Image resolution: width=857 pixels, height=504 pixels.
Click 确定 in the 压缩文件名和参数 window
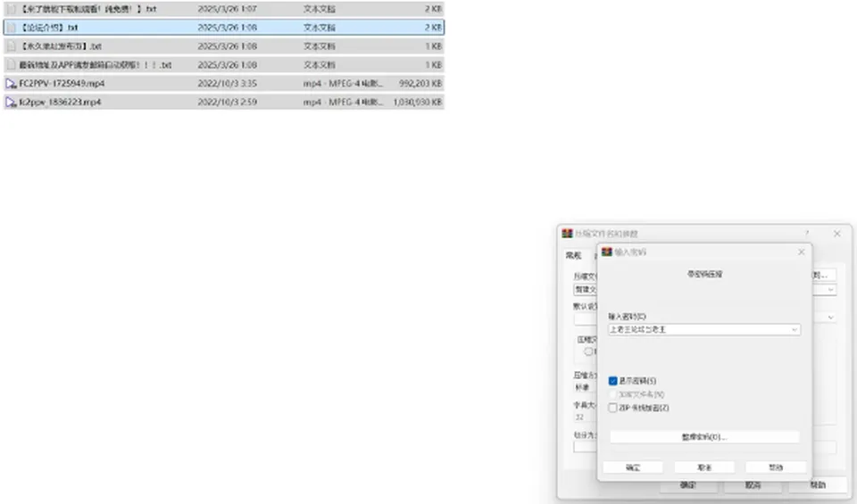687,485
